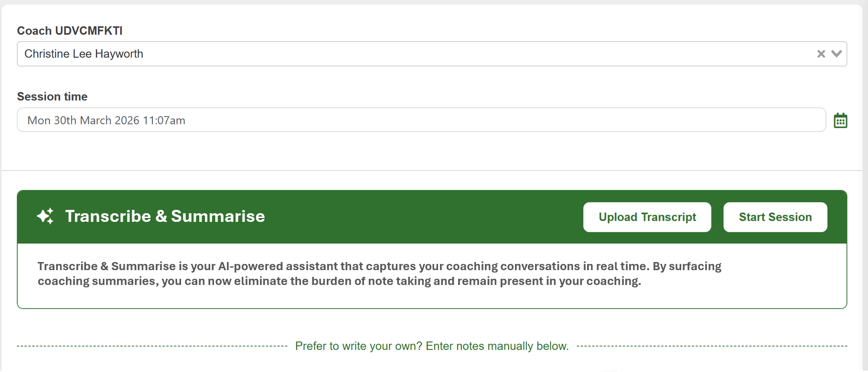Click the sparkle icon beside Transcribe & Summarise

(45, 217)
